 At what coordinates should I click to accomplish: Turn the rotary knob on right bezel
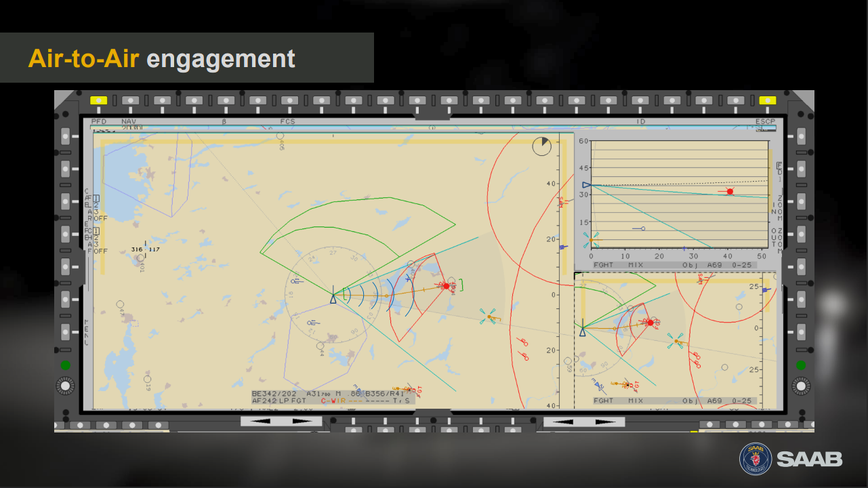click(801, 386)
